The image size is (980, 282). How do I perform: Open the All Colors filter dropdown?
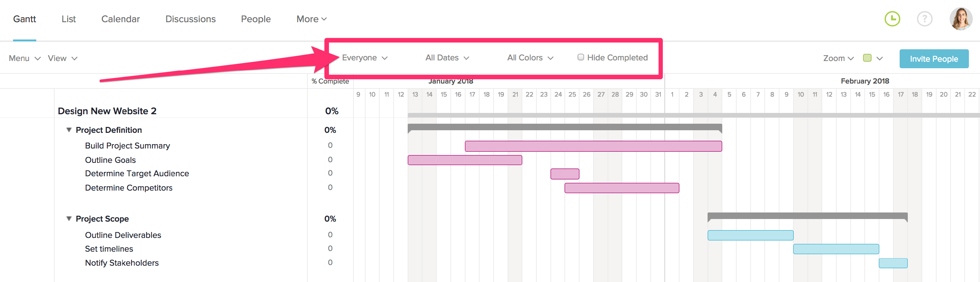click(x=530, y=57)
